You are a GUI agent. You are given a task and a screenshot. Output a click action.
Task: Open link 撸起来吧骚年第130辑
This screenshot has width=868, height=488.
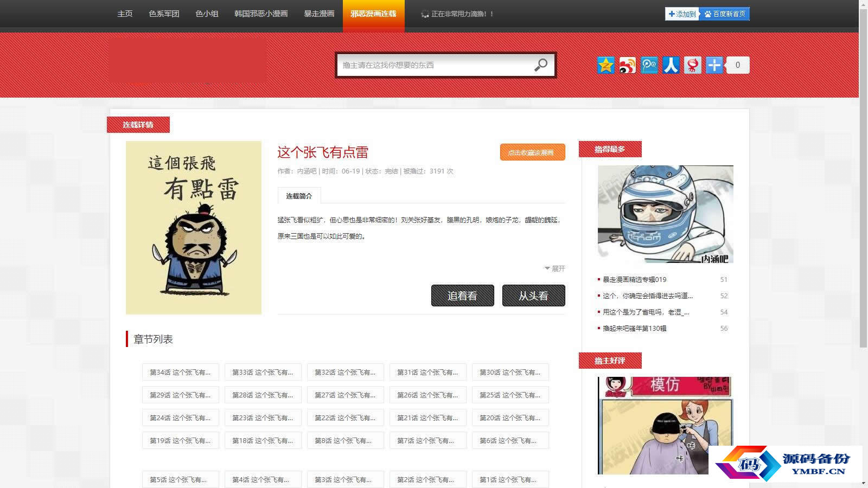click(634, 329)
